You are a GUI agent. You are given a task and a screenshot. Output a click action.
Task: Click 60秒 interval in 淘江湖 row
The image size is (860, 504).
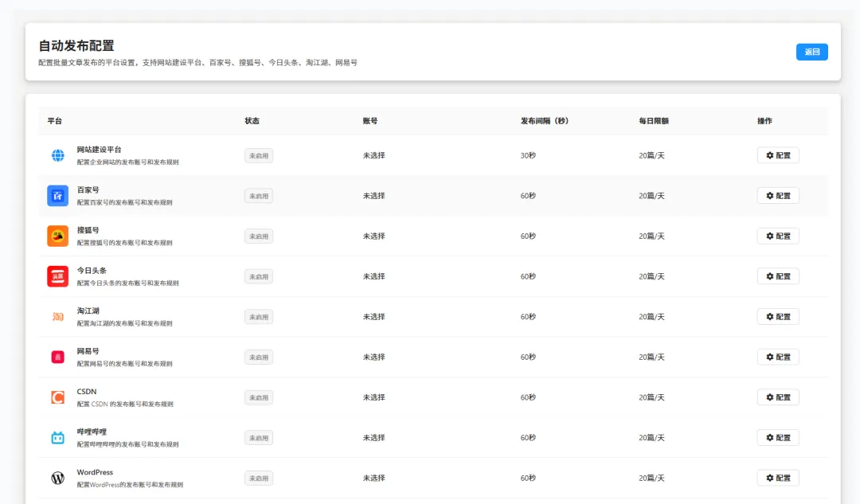point(528,317)
